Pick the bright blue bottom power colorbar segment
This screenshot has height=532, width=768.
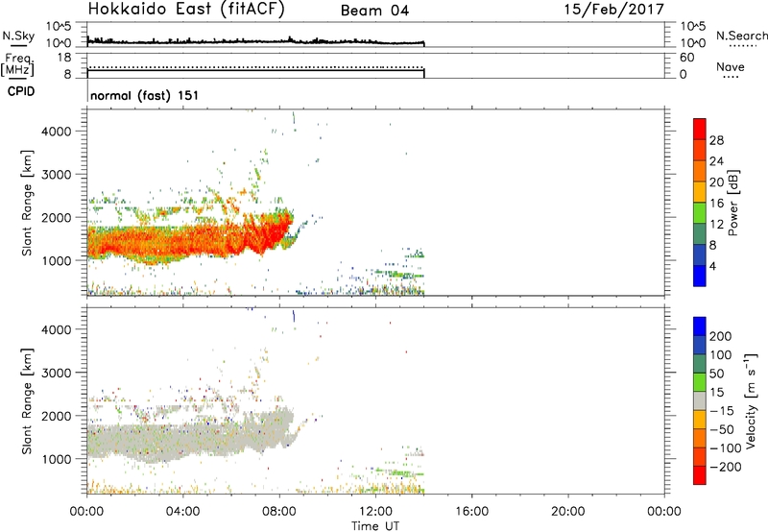pyautogui.click(x=700, y=276)
